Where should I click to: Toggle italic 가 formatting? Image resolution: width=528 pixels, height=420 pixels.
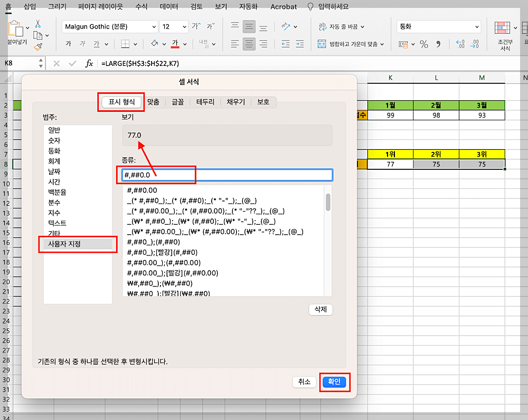coord(82,44)
